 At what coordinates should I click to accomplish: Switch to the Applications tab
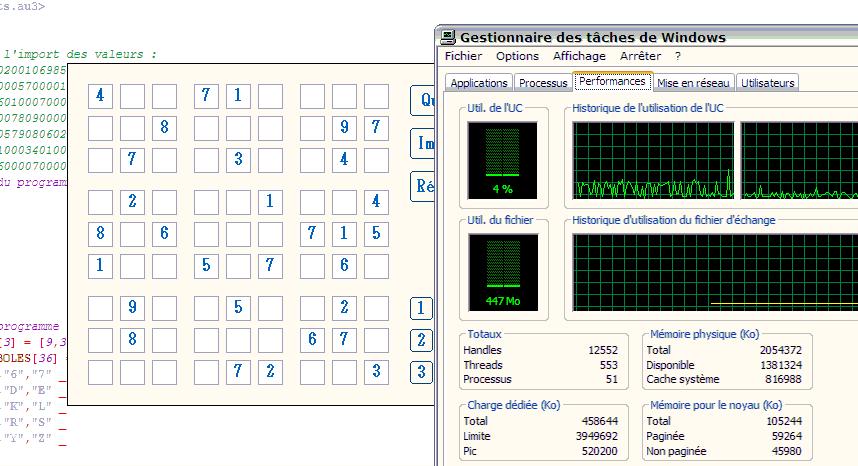[479, 83]
